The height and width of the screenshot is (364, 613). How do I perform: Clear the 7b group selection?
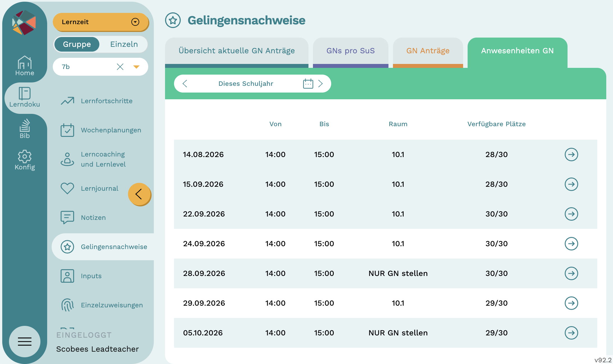tap(120, 67)
